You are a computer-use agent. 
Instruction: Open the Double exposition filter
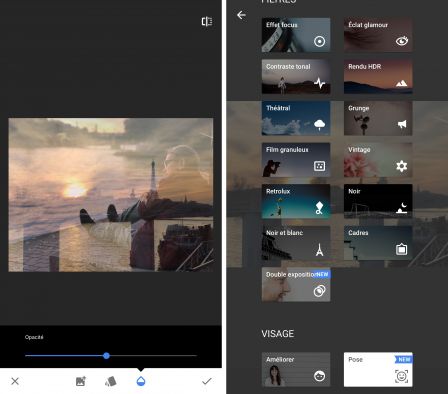click(296, 285)
